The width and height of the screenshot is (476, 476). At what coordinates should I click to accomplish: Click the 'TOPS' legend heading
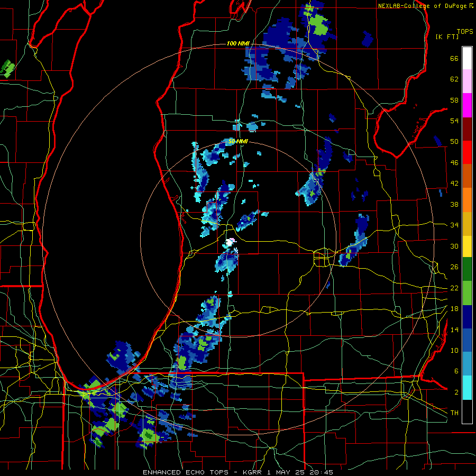pyautogui.click(x=465, y=31)
